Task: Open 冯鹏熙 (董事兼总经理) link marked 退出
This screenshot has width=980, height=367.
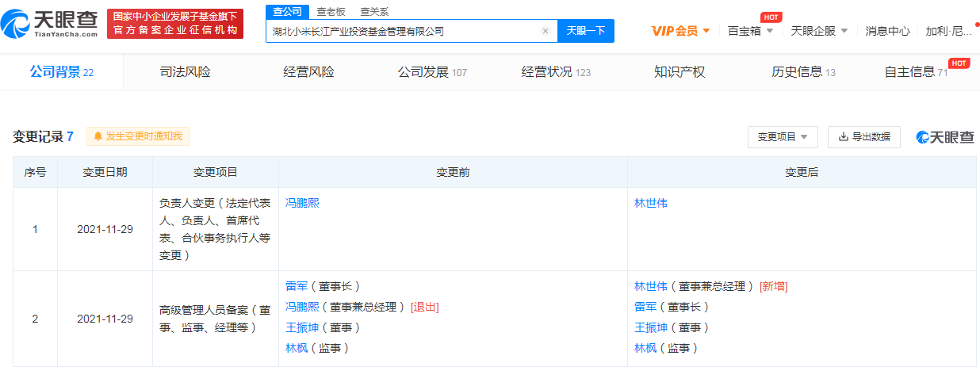Action: click(302, 307)
